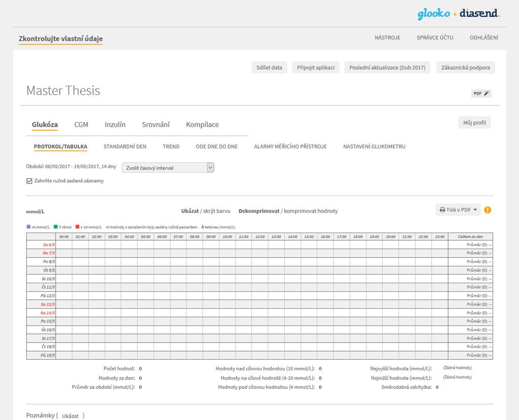Screen dimensions: 519x420
Task: Click the 12:00 column header
Action: (x=260, y=237)
